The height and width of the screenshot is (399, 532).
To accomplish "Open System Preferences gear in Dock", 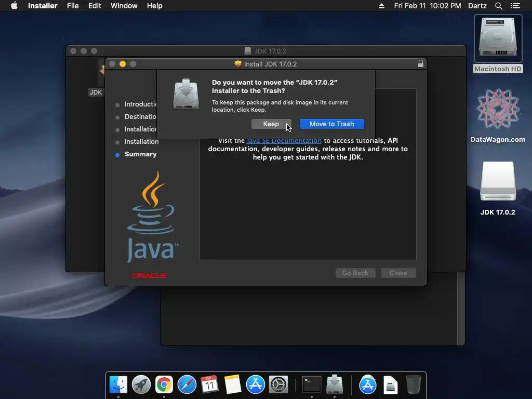I will [278, 385].
